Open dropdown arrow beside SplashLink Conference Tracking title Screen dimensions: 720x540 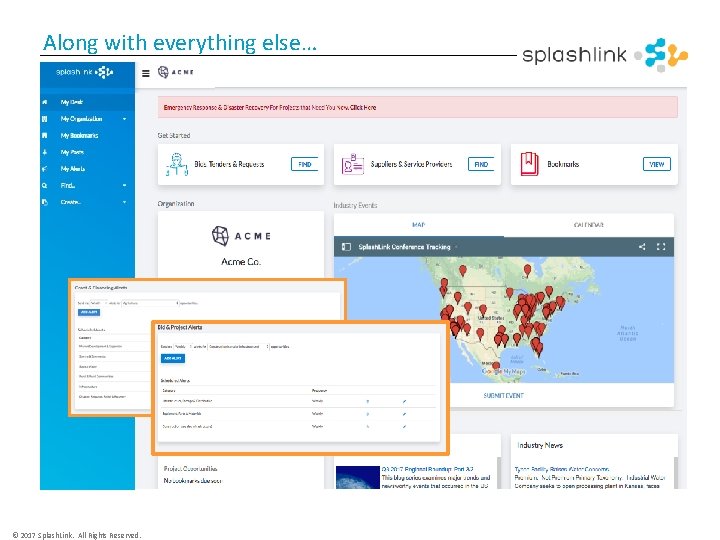(x=456, y=247)
